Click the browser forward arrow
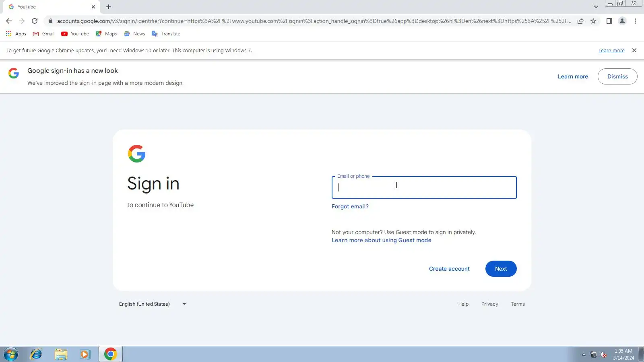Viewport: 644px width, 362px height. click(22, 21)
